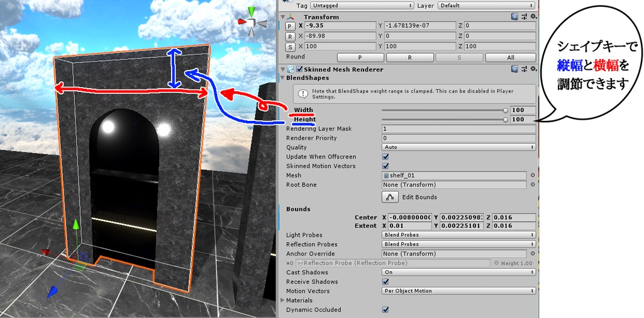The height and width of the screenshot is (318, 644).
Task: Click green Y-axis cone on scene gizmo
Action: [x=251, y=11]
